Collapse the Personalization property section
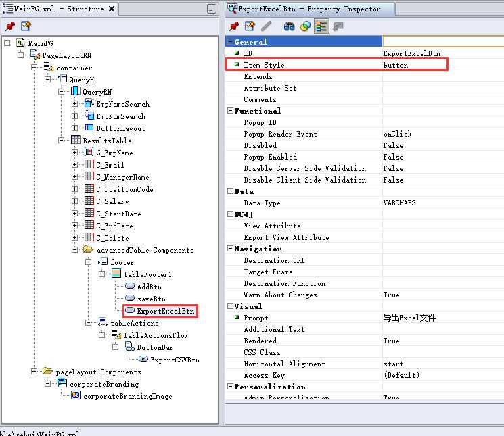The image size is (504, 436). (230, 387)
